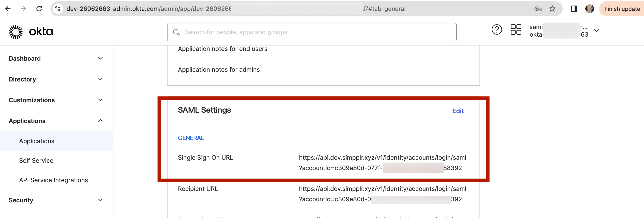
Task: Edit the SAML Settings
Action: 458,111
